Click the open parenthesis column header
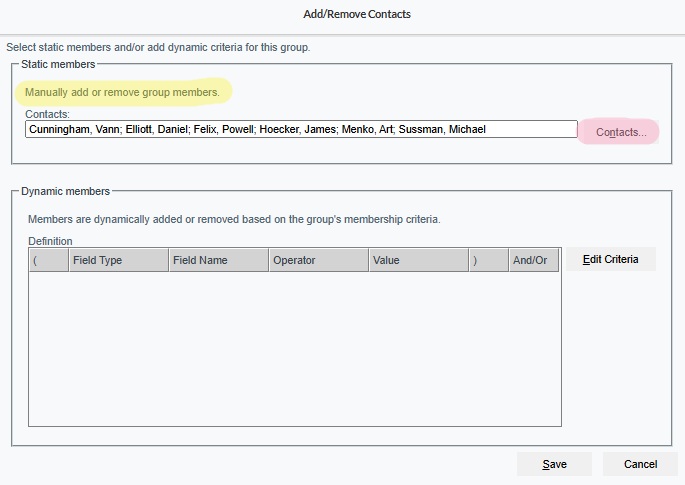This screenshot has height=485, width=685. click(x=48, y=260)
